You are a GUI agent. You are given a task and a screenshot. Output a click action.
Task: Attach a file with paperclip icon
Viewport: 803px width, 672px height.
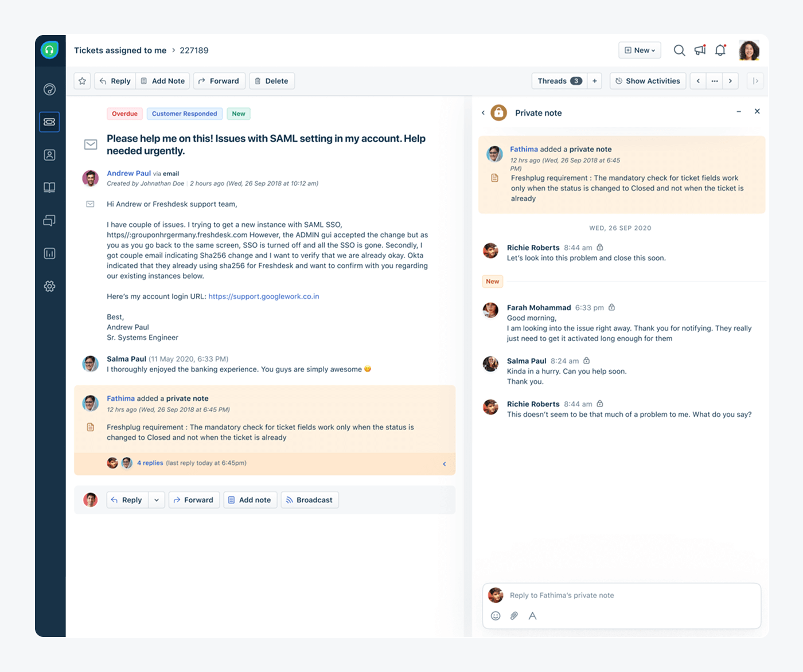[514, 616]
